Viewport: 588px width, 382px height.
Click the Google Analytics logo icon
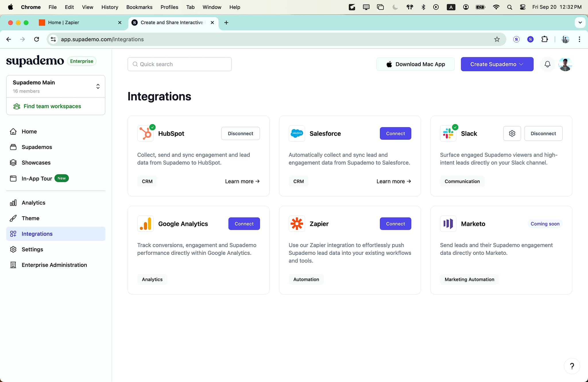(x=146, y=224)
